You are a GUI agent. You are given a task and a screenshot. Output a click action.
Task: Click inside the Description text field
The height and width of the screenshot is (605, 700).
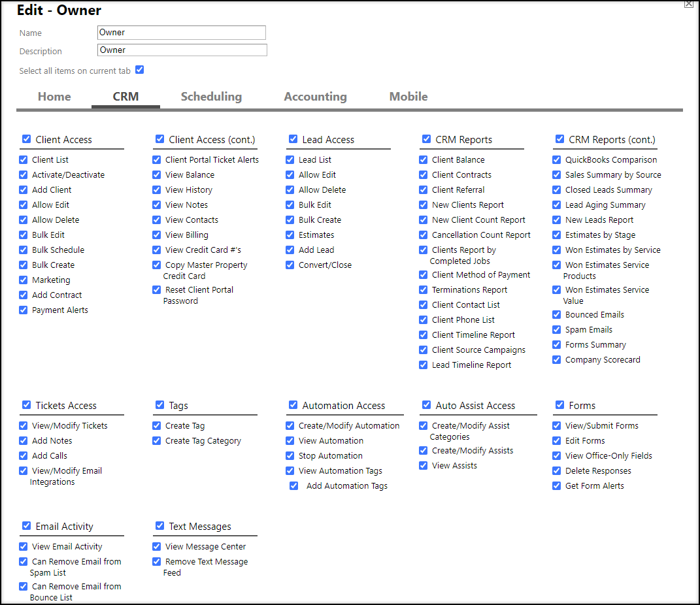pyautogui.click(x=182, y=50)
